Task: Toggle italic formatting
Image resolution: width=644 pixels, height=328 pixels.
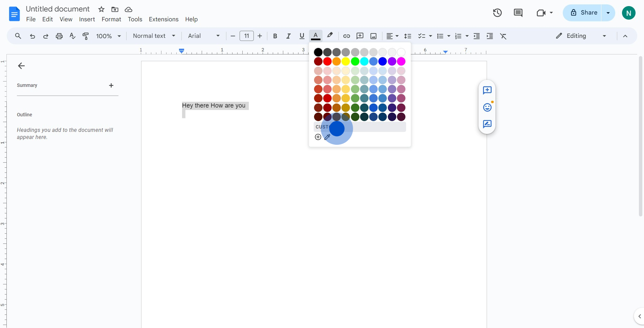Action: pyautogui.click(x=288, y=36)
